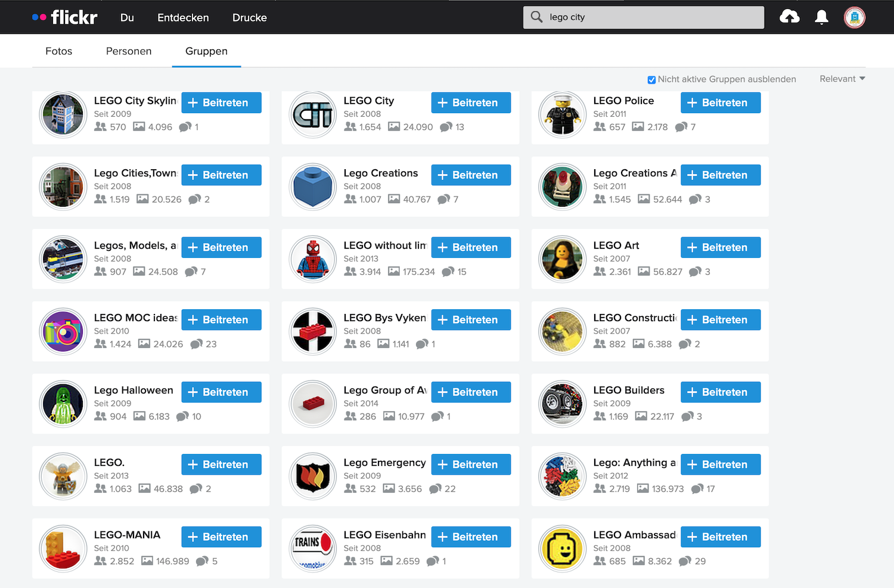The width and height of the screenshot is (894, 588).
Task: Open the LEGO Builders group title
Action: click(x=629, y=390)
